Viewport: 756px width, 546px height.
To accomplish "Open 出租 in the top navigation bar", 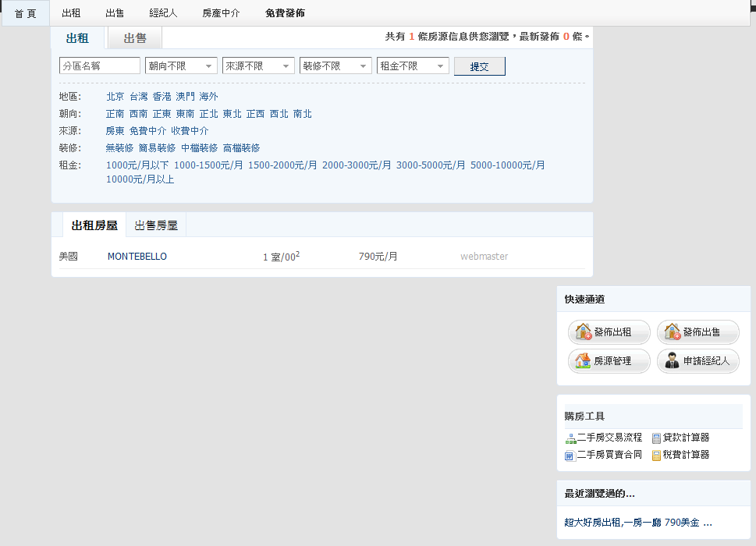I will [71, 13].
